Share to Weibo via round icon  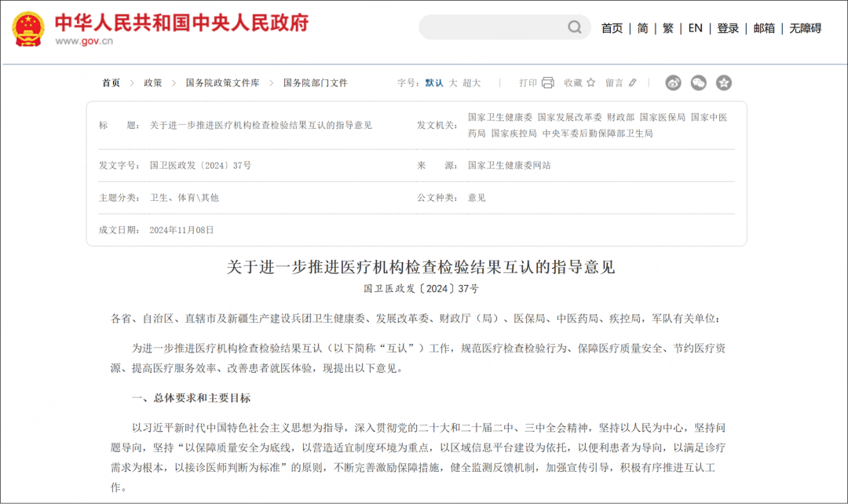(674, 82)
